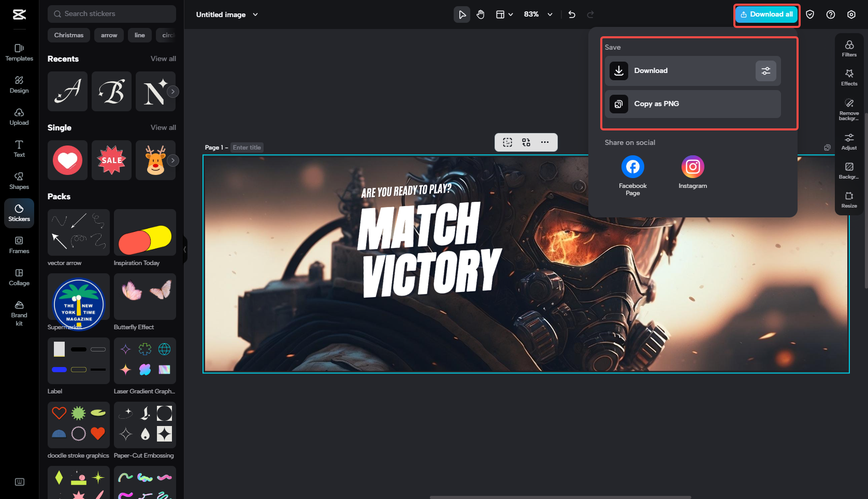Open the Label sticker pack
868x499 pixels.
click(x=79, y=361)
